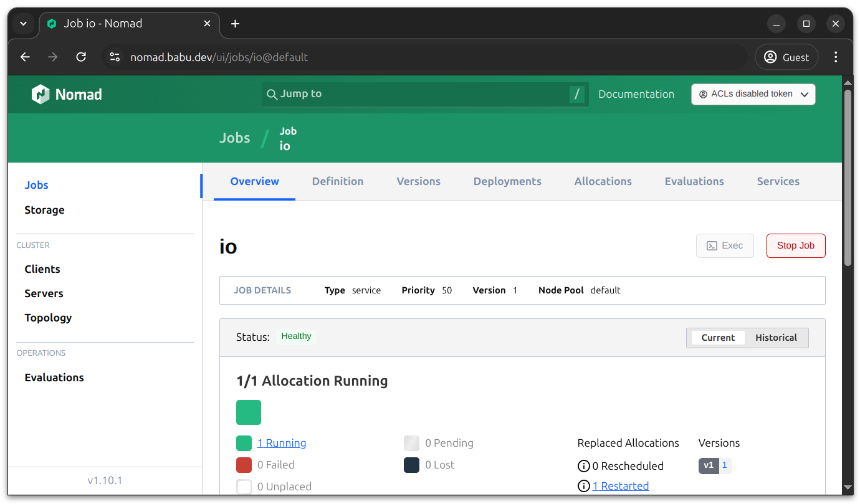Click the Node Pool 'default' value
The width and height of the screenshot is (860, 504).
click(606, 290)
